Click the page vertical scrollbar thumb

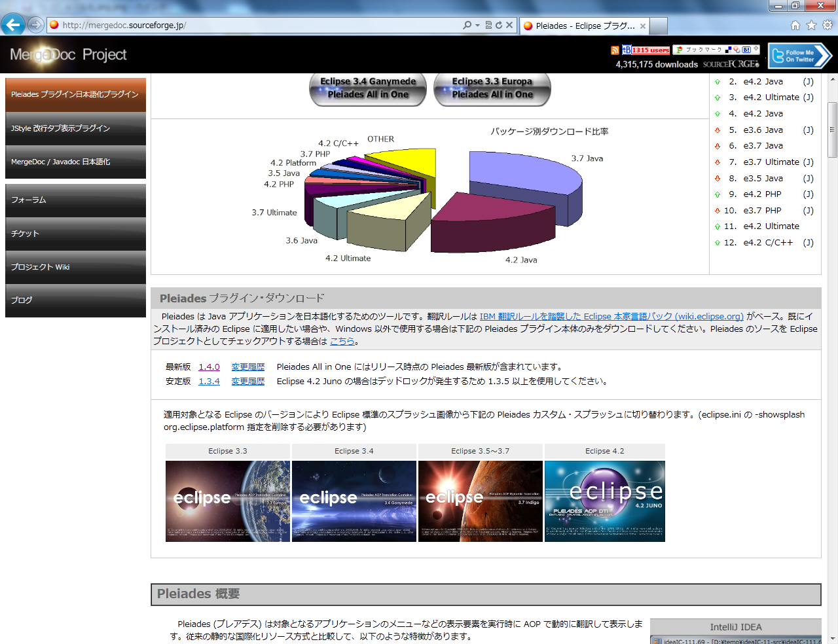point(832,130)
